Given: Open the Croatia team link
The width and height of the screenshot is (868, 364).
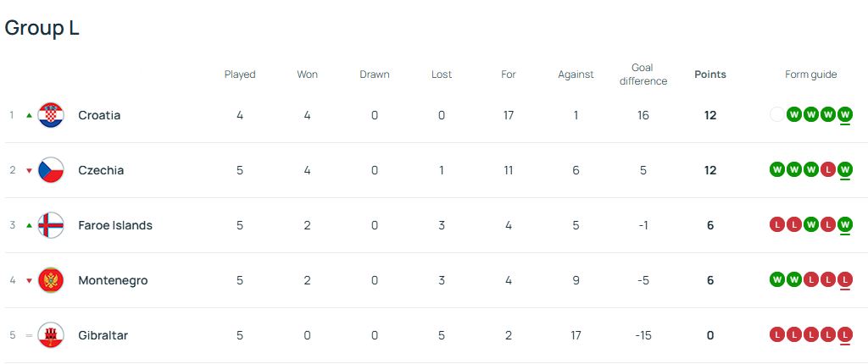Looking at the screenshot, I should [x=99, y=115].
